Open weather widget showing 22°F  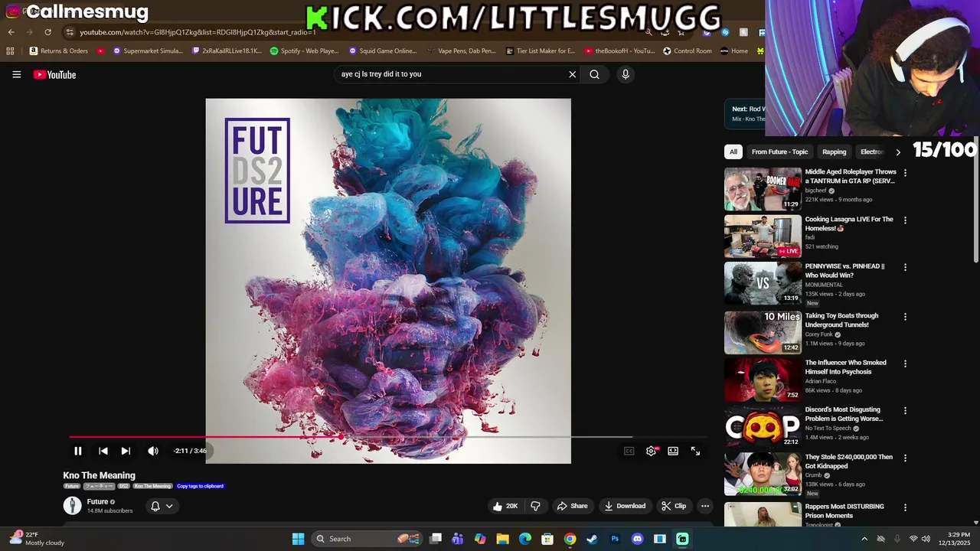click(37, 539)
